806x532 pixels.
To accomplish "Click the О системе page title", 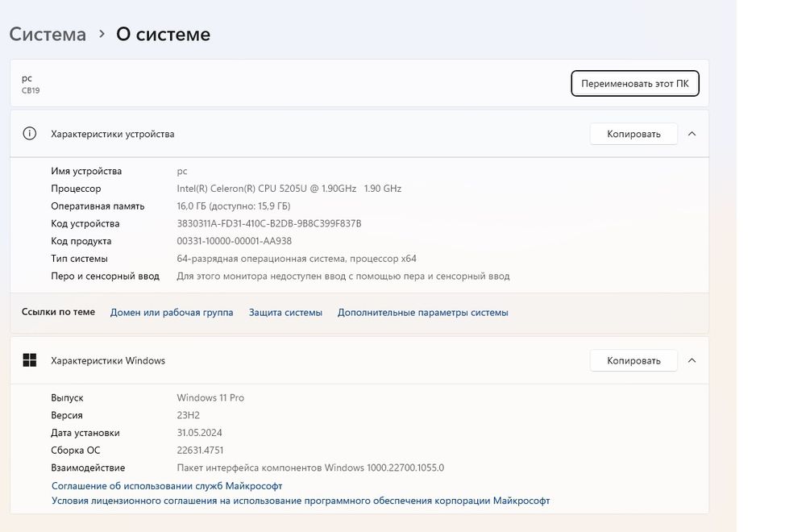I will pos(164,35).
